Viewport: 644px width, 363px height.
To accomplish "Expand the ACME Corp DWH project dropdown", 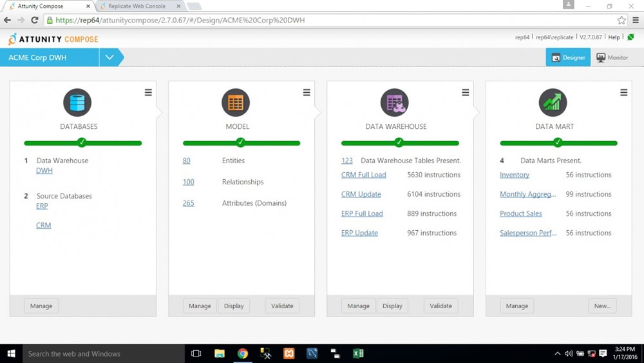I will click(x=109, y=57).
